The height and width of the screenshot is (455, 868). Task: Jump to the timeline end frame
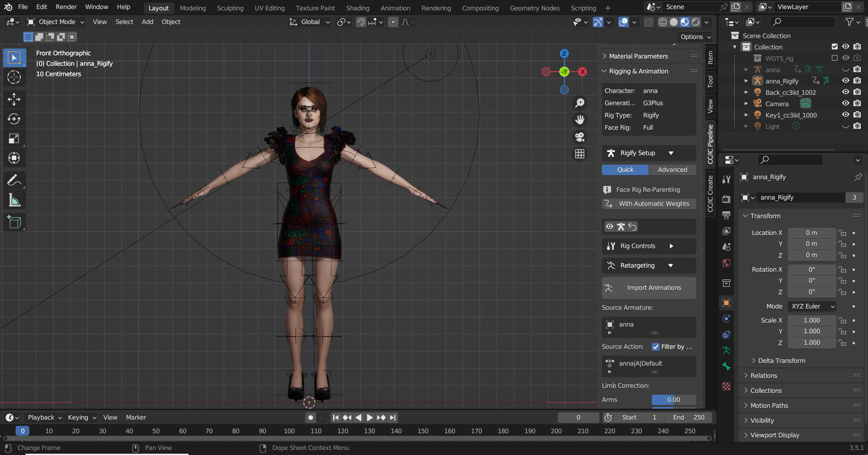(x=393, y=417)
